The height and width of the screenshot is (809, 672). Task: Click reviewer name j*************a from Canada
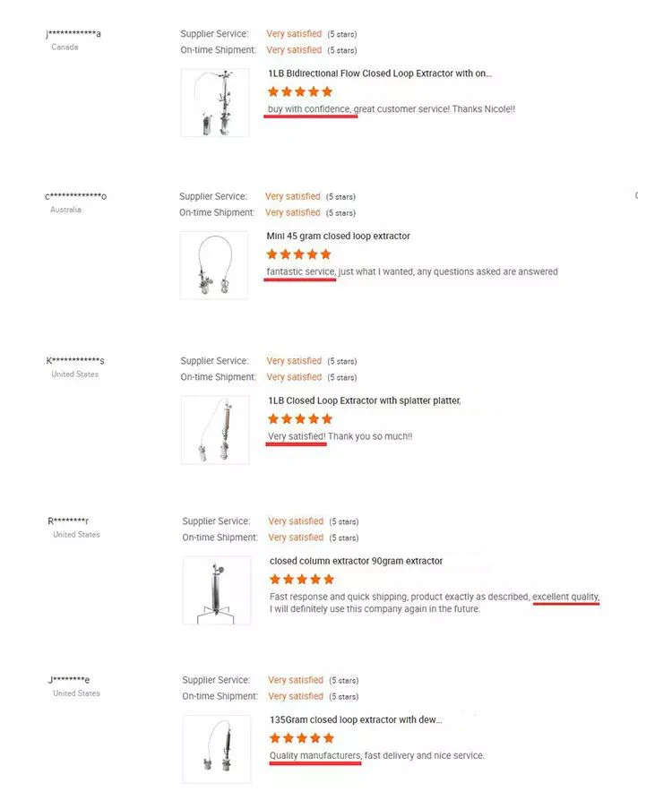tap(73, 34)
